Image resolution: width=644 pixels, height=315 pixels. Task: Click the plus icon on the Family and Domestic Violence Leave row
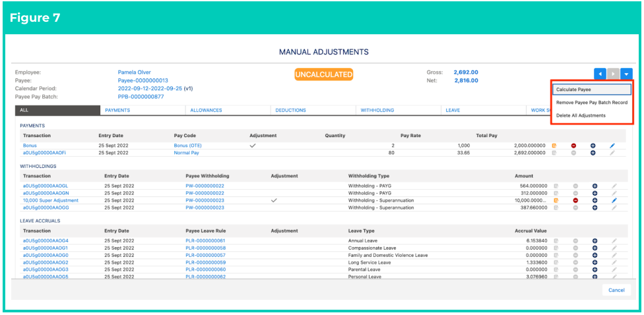coord(595,255)
